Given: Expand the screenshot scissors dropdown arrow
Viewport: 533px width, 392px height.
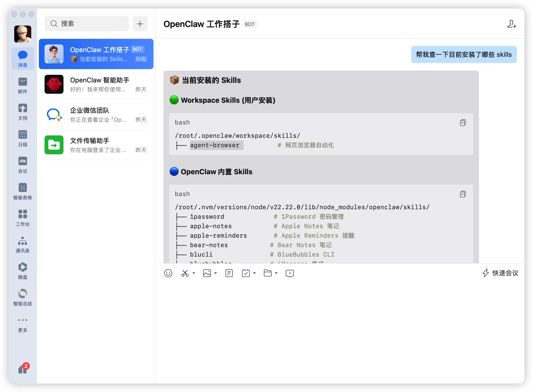Looking at the screenshot, I should (194, 273).
